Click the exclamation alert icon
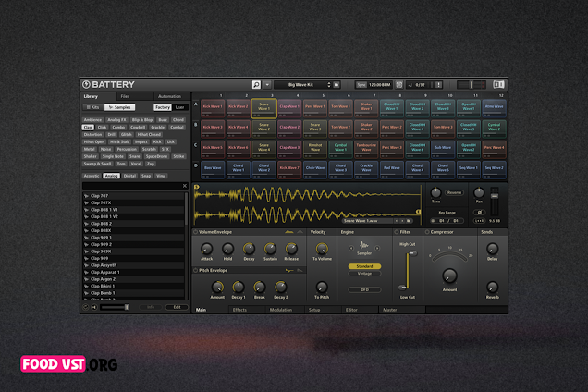This screenshot has height=392, width=588. pyautogui.click(x=438, y=85)
